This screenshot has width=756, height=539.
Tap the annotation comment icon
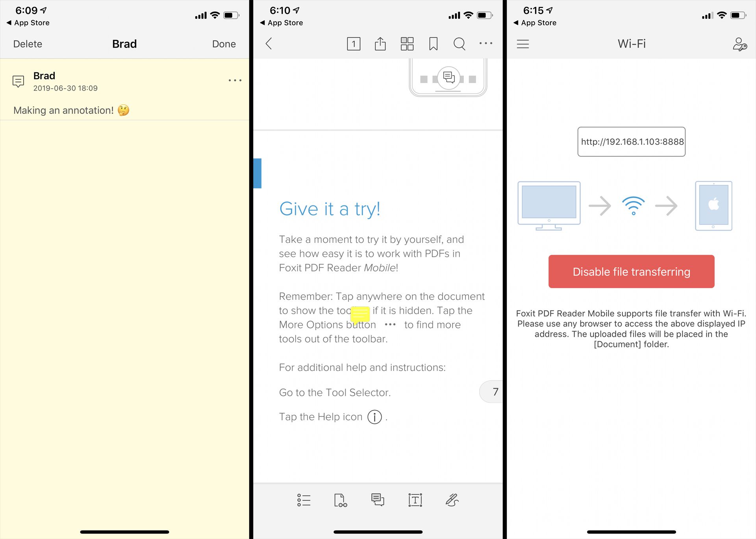pos(378,500)
